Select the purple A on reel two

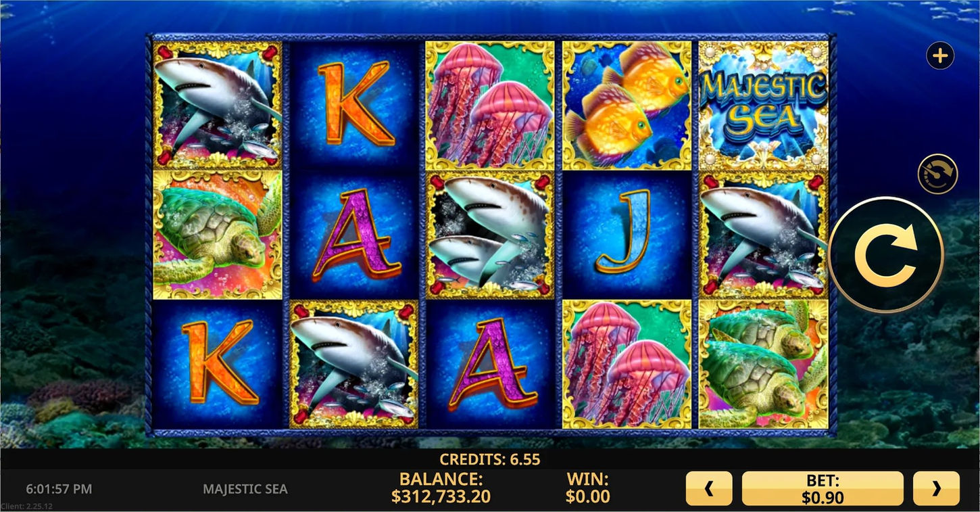(x=354, y=234)
